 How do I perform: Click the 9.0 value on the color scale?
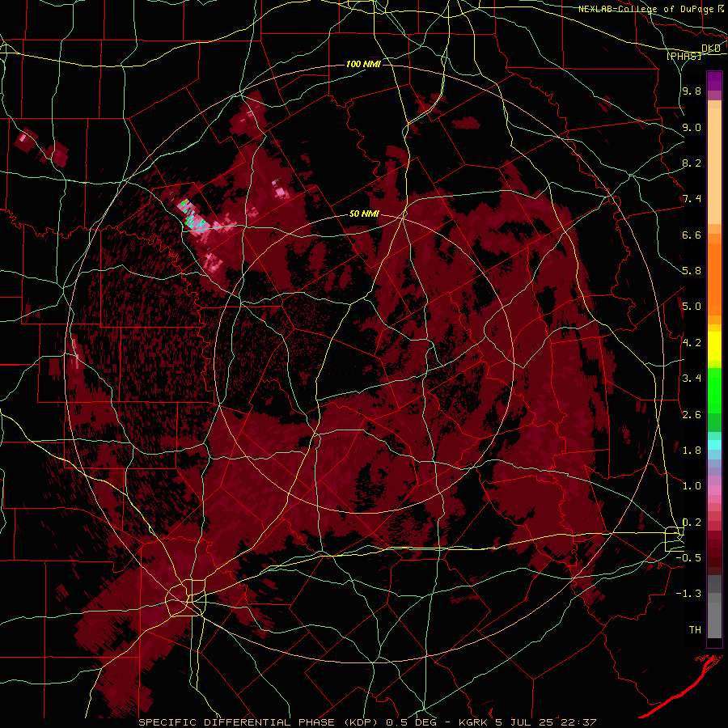pyautogui.click(x=692, y=127)
